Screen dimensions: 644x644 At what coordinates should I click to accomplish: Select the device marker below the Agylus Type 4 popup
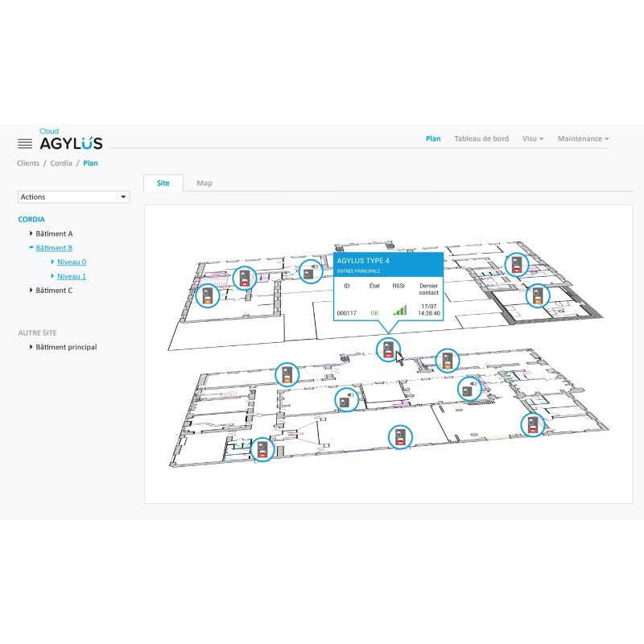[x=389, y=349]
